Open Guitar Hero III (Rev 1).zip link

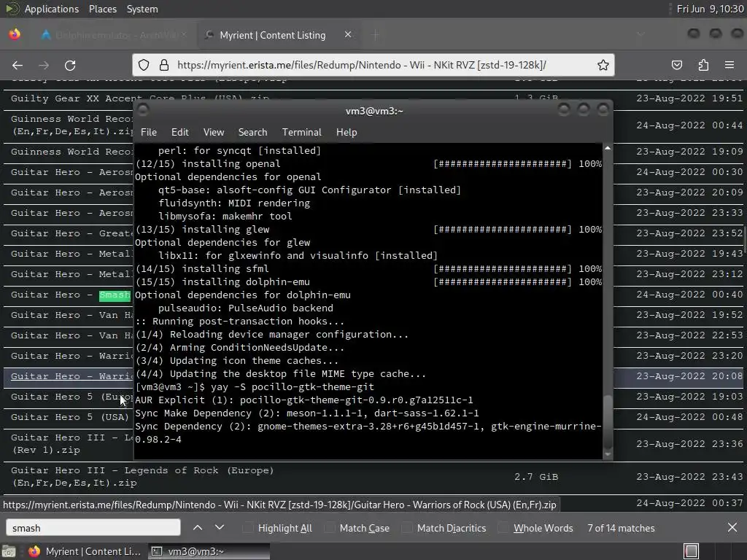click(x=71, y=444)
